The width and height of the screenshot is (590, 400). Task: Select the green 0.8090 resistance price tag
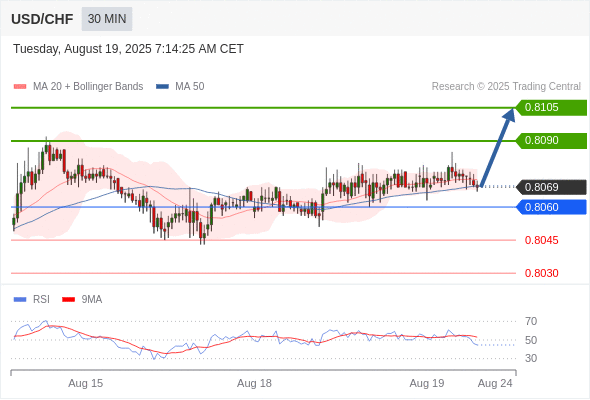pos(551,141)
